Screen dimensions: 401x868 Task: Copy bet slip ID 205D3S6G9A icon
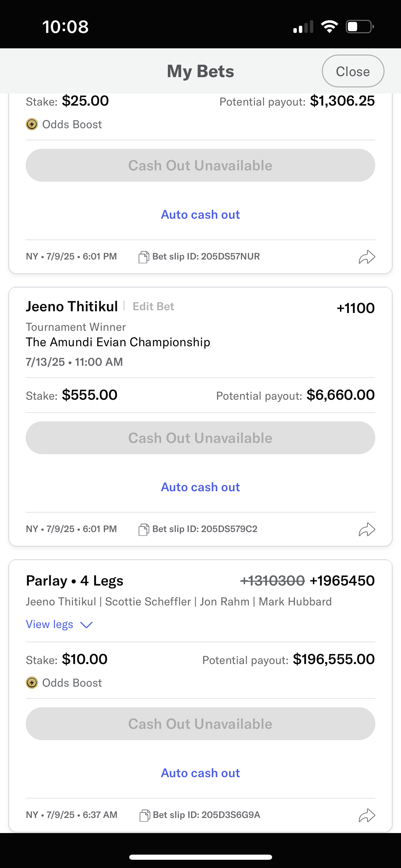(145, 815)
